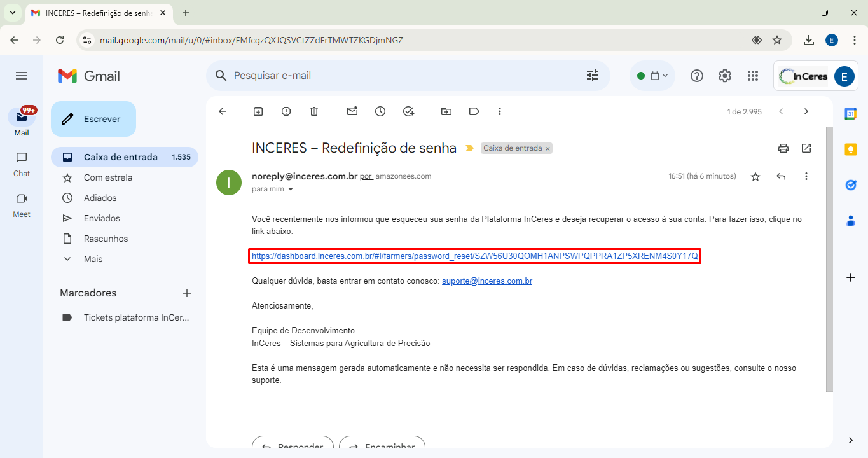Open the Gmail main menu hamburger
This screenshot has width=868, height=458.
point(22,76)
